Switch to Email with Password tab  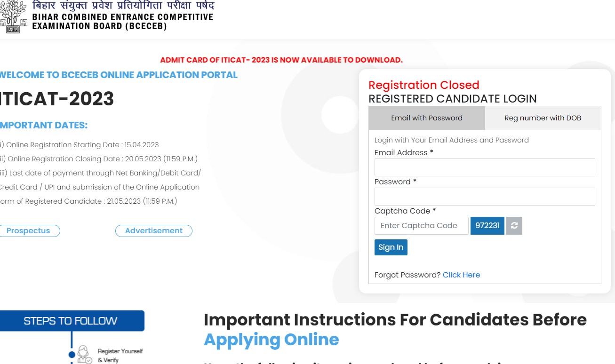(x=427, y=118)
